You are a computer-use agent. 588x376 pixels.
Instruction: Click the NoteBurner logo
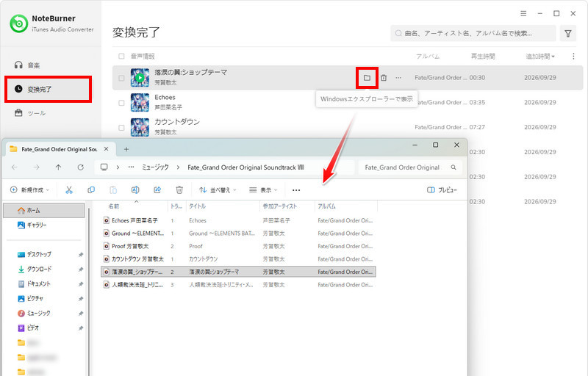click(19, 23)
